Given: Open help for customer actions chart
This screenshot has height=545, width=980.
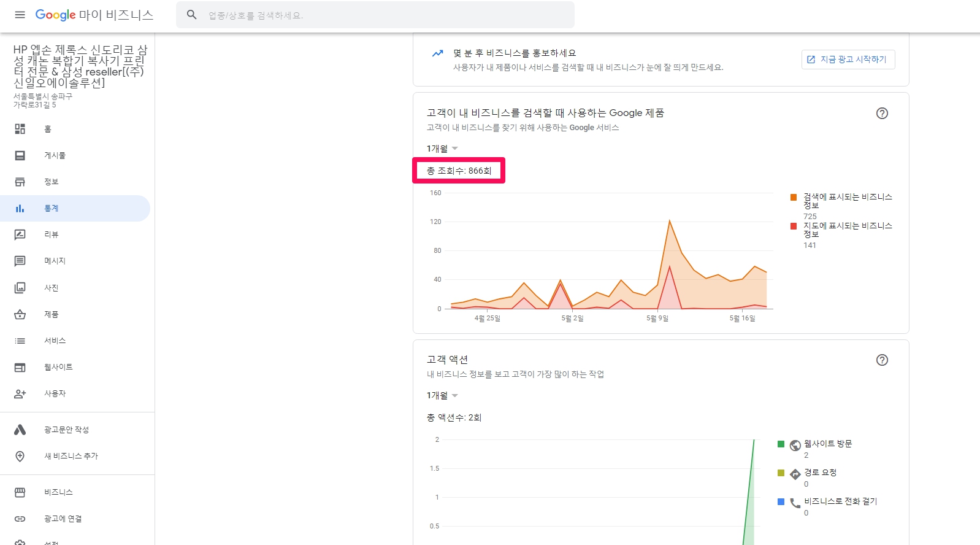Looking at the screenshot, I should tap(882, 360).
